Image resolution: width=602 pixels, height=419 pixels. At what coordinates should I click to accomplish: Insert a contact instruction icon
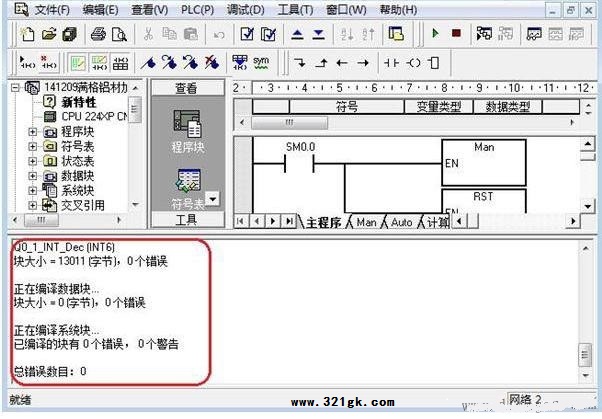[392, 62]
